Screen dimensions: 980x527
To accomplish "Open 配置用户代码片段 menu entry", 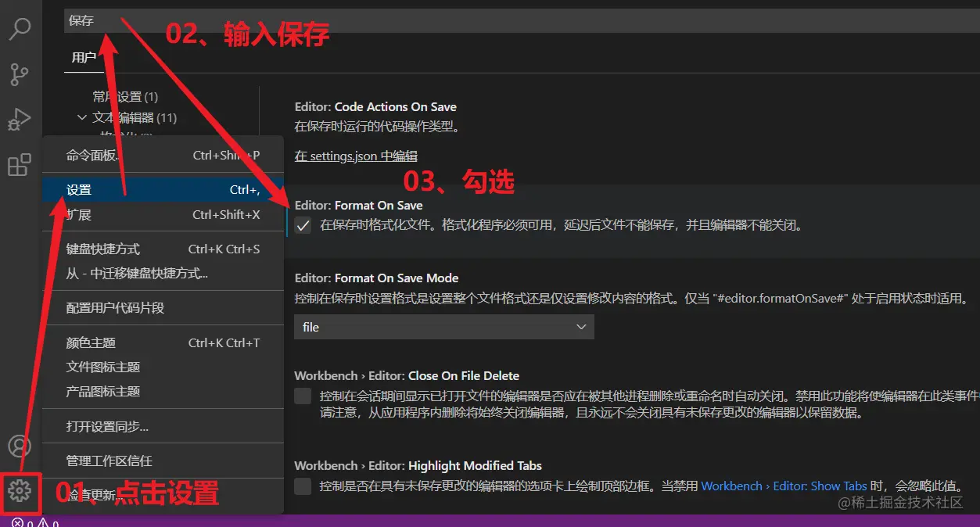I will pyautogui.click(x=163, y=308).
